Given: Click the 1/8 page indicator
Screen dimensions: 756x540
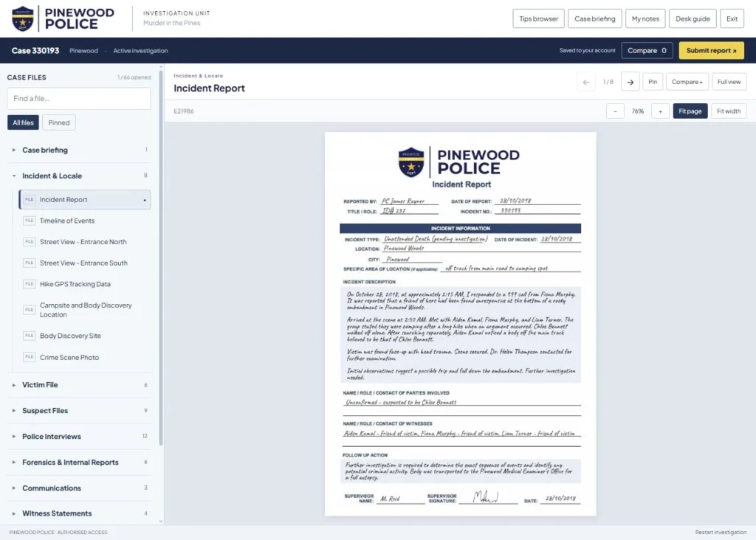Looking at the screenshot, I should [x=608, y=82].
